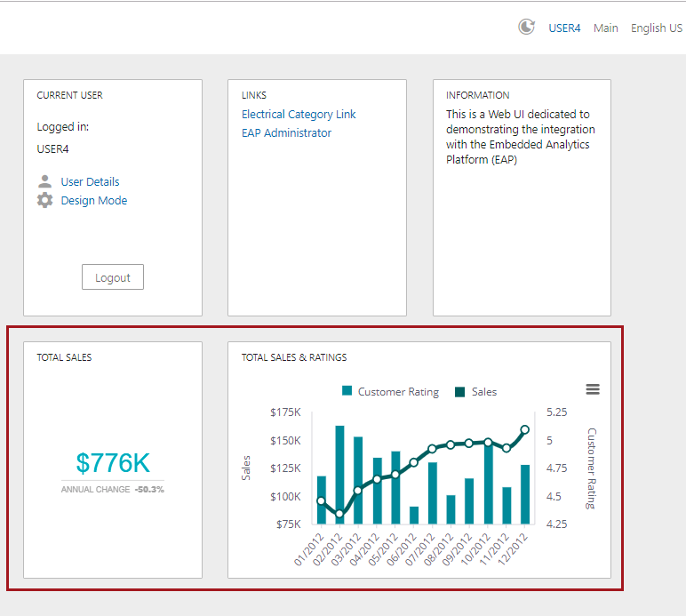Click the User Details person icon
The width and height of the screenshot is (686, 616).
click(44, 181)
